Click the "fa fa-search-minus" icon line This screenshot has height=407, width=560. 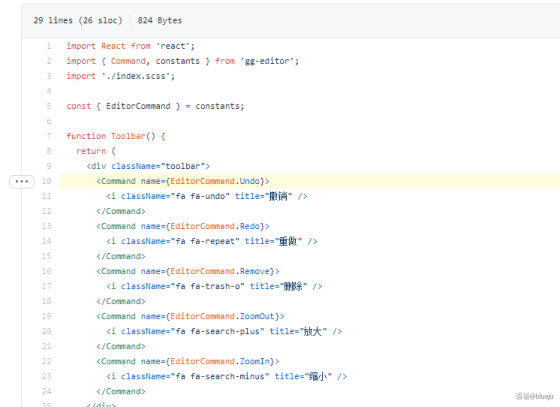pos(226,376)
